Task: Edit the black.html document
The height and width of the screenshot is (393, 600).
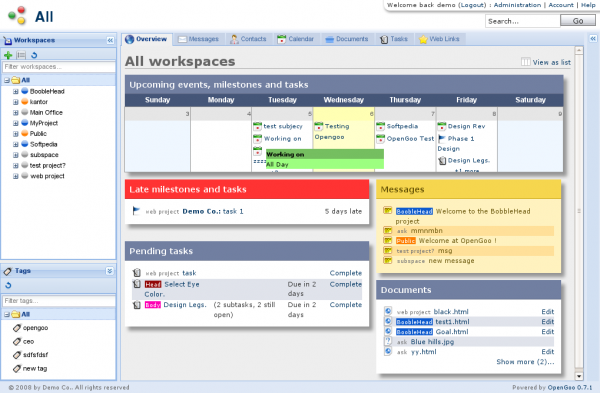Action: tap(548, 312)
